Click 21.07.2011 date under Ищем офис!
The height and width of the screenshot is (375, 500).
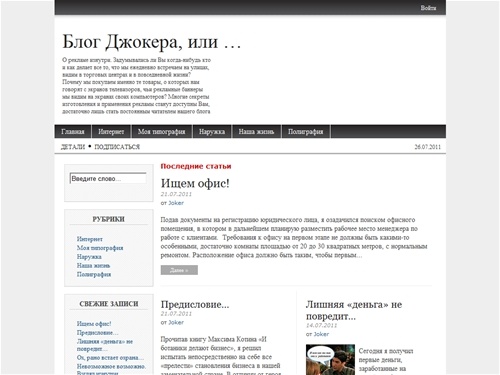tap(176, 194)
